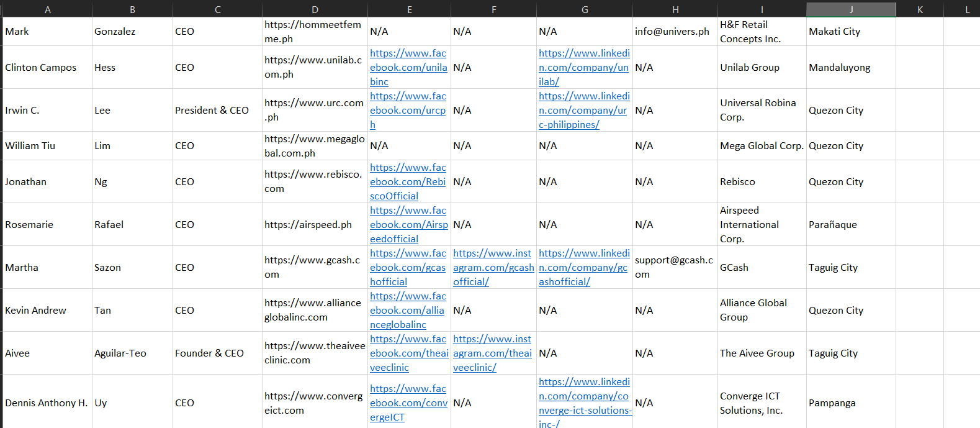
Task: Select the airspeed.ph website cell
Action: (x=315, y=224)
